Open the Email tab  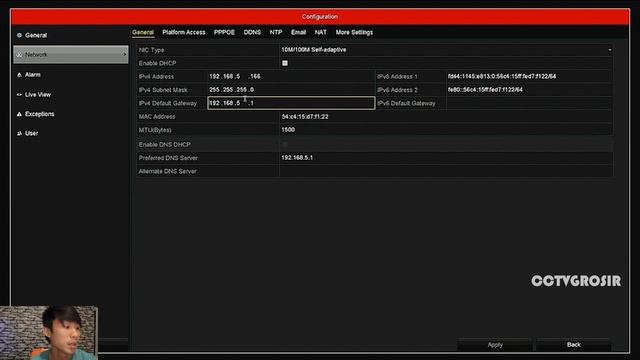(298, 32)
